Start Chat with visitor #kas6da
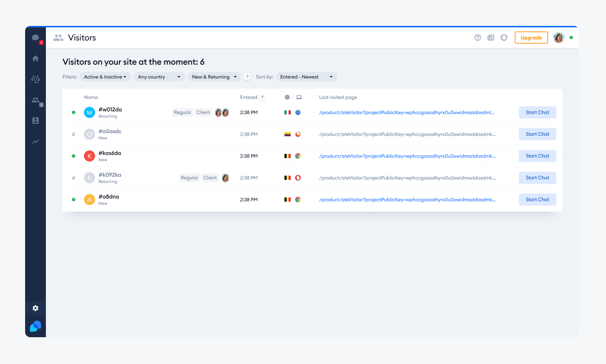Image resolution: width=606 pixels, height=364 pixels. pyautogui.click(x=538, y=156)
